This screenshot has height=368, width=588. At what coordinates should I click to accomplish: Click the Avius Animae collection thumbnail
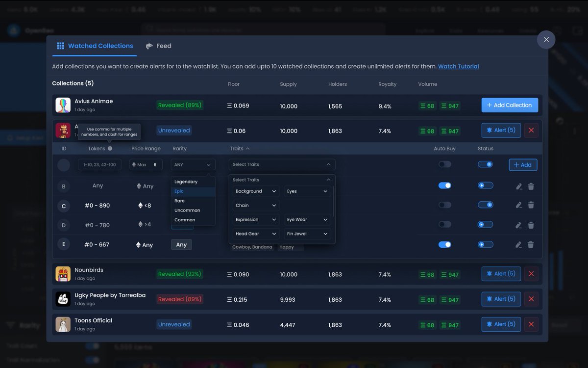[x=63, y=105]
